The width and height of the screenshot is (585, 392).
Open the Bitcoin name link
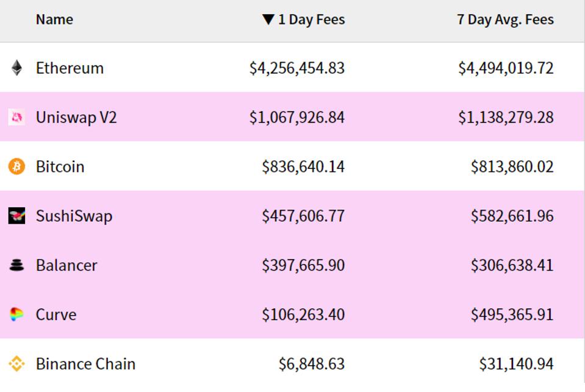pyautogui.click(x=60, y=166)
